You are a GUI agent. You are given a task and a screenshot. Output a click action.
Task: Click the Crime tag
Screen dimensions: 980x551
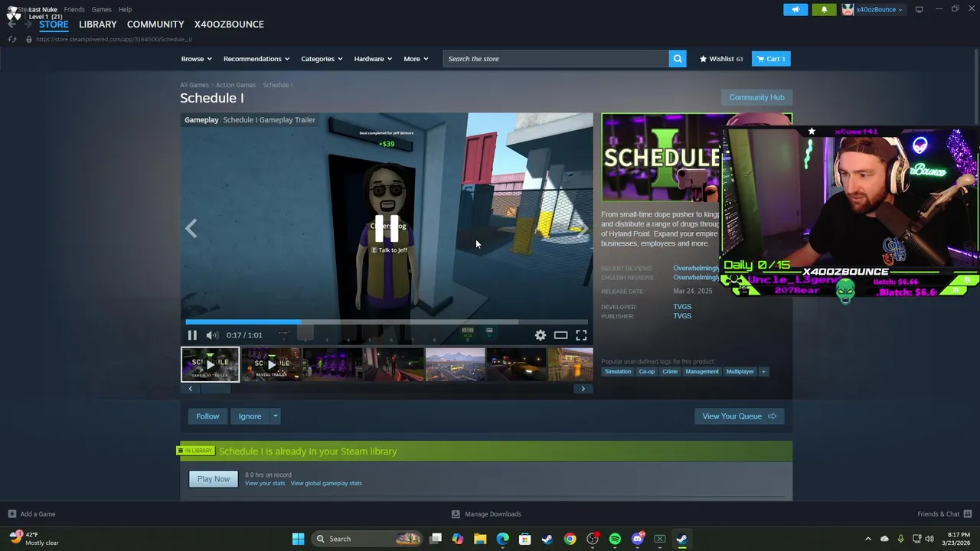pos(670,372)
